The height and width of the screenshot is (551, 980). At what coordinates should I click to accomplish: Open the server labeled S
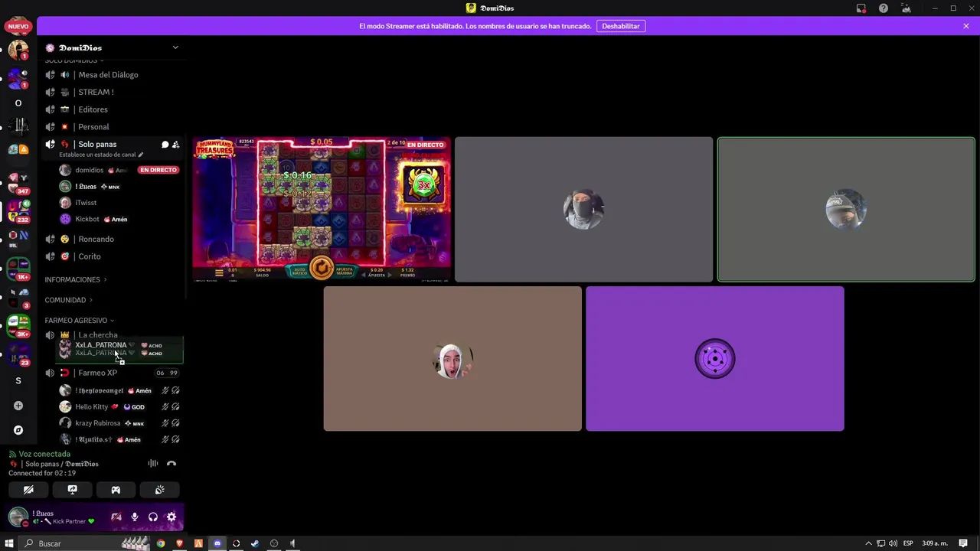coord(18,380)
